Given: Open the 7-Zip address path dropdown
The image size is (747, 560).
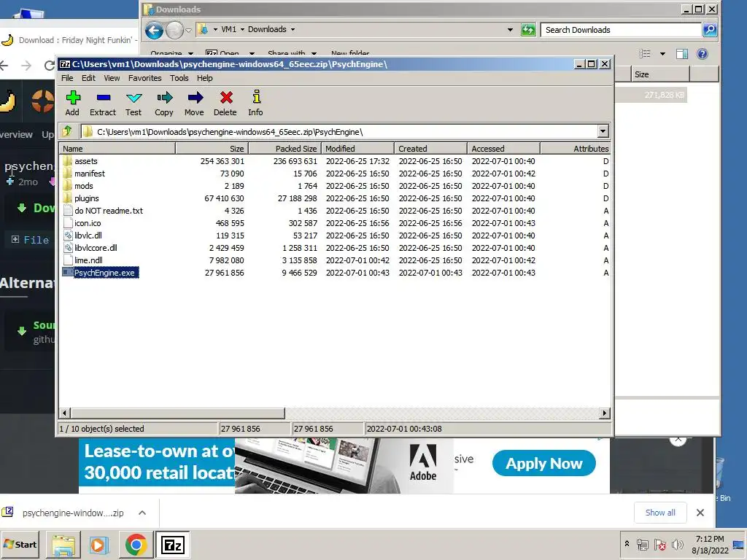Looking at the screenshot, I should (603, 131).
